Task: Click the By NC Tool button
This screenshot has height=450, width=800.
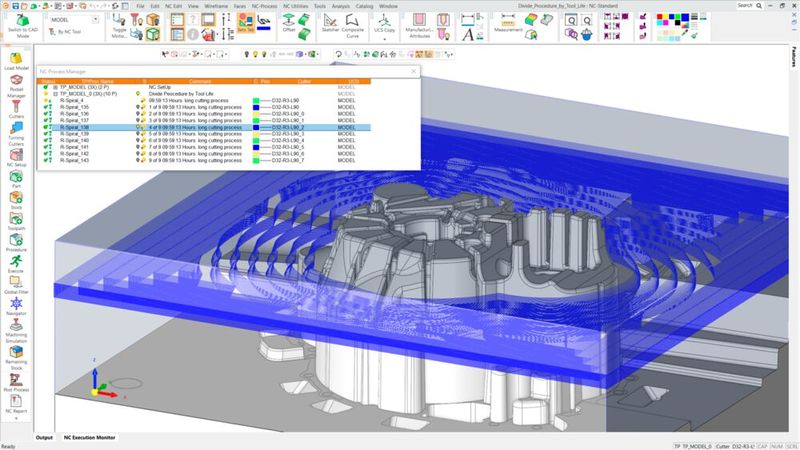Action: pos(65,32)
